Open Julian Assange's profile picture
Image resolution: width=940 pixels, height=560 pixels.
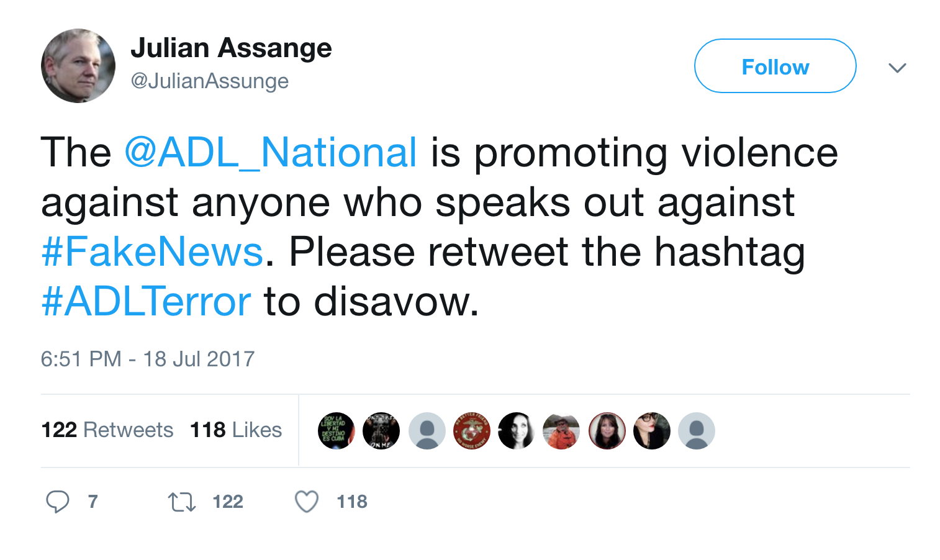[x=78, y=66]
